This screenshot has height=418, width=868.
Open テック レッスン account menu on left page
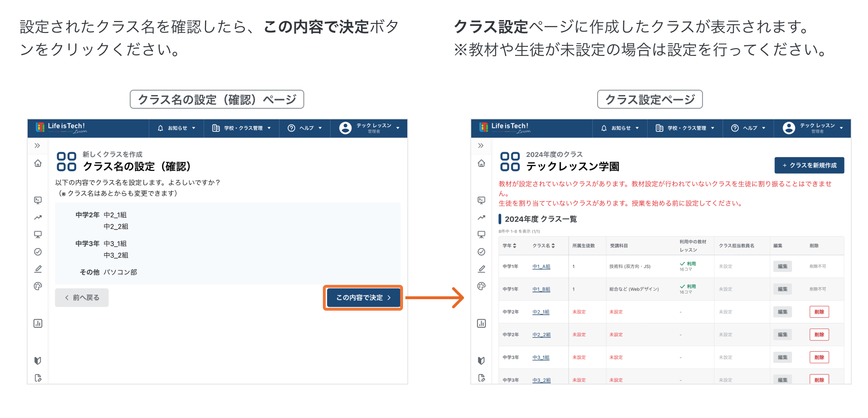(x=370, y=128)
